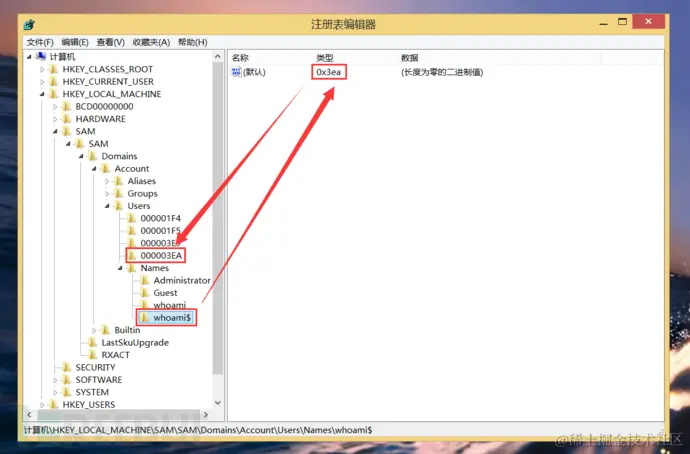Expand the HKEY_CLASSES_ROOT key arrow
Viewport: 690px width, 454px height.
coord(42,70)
